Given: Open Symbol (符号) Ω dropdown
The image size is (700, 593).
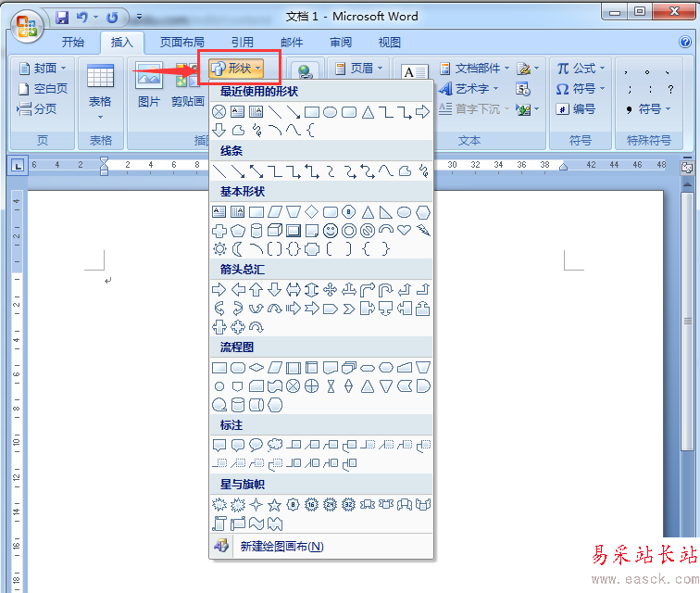Looking at the screenshot, I should point(581,88).
